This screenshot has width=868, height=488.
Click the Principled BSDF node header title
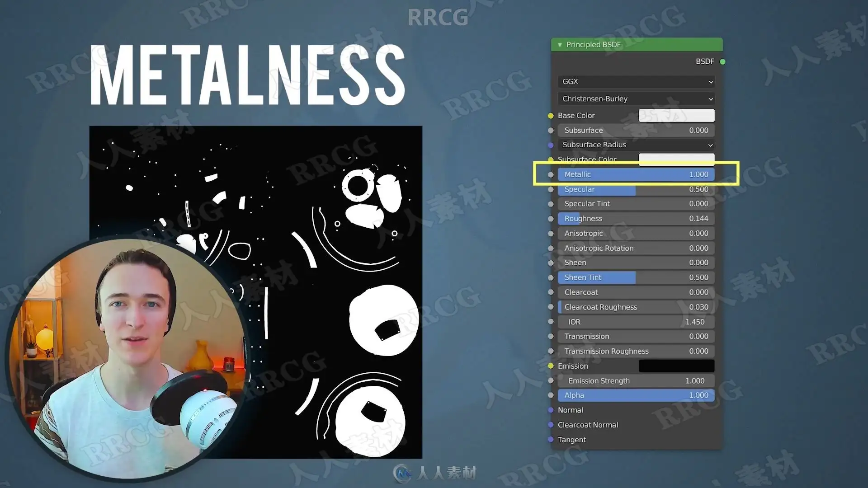coord(593,45)
